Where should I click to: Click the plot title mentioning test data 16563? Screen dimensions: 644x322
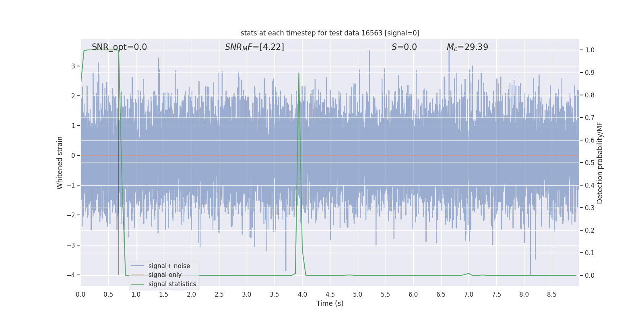tap(330, 33)
